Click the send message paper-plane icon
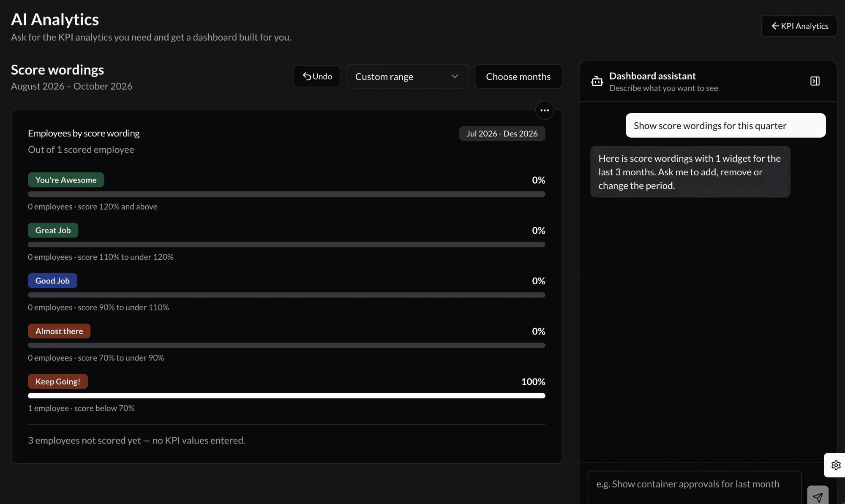 coord(818,497)
